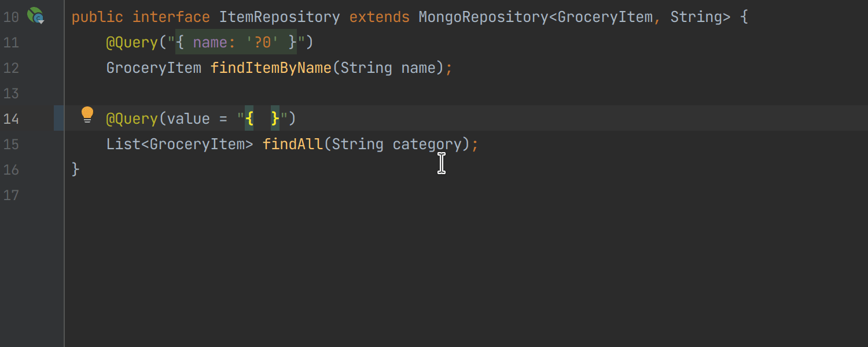The width and height of the screenshot is (868, 347).
Task: Click inside the empty query braces
Action: [262, 119]
